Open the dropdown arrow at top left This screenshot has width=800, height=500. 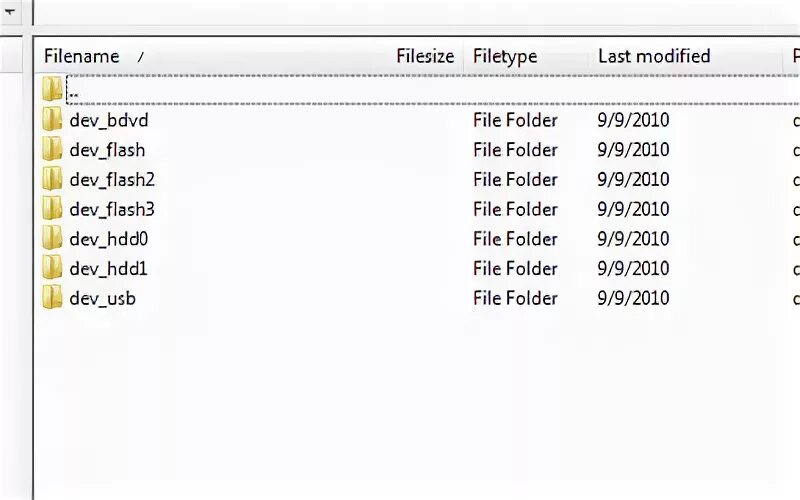pyautogui.click(x=9, y=13)
